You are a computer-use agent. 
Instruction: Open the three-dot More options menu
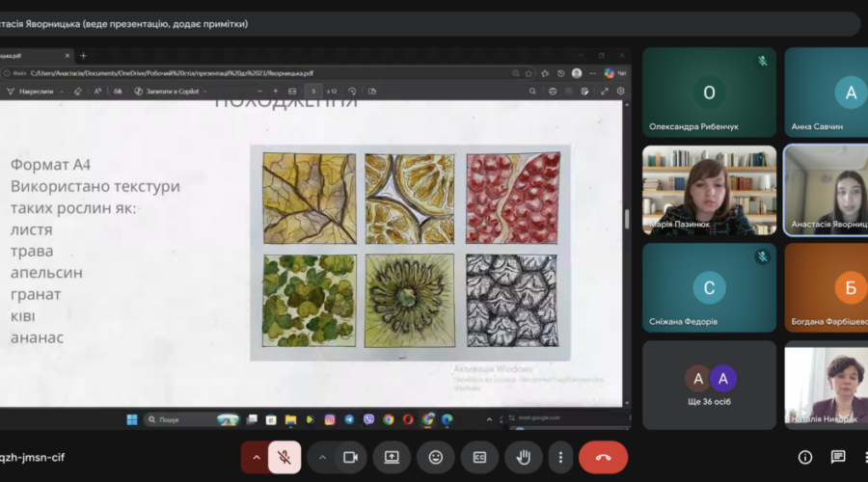[x=560, y=457]
